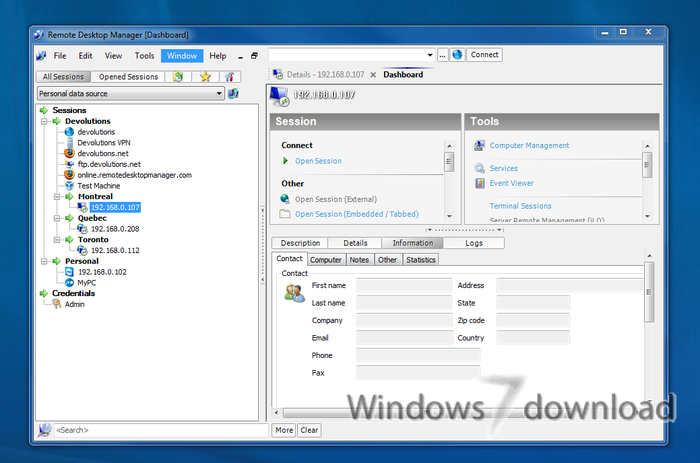Click the devolutions globe session icon

click(69, 132)
